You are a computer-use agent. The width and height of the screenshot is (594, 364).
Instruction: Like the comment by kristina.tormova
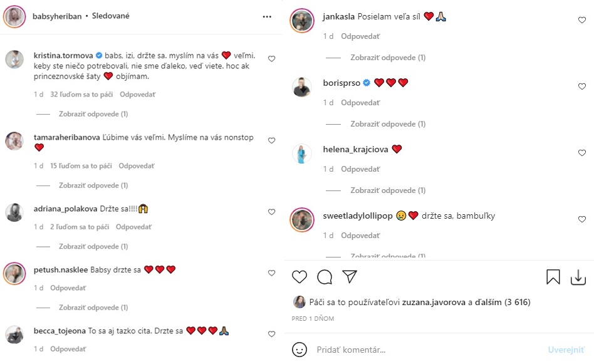[271, 59]
